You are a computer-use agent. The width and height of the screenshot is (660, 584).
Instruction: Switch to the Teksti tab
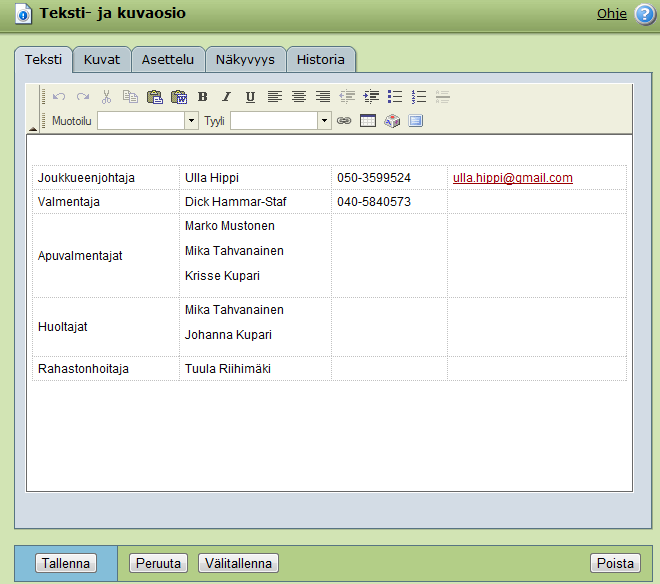pos(43,60)
